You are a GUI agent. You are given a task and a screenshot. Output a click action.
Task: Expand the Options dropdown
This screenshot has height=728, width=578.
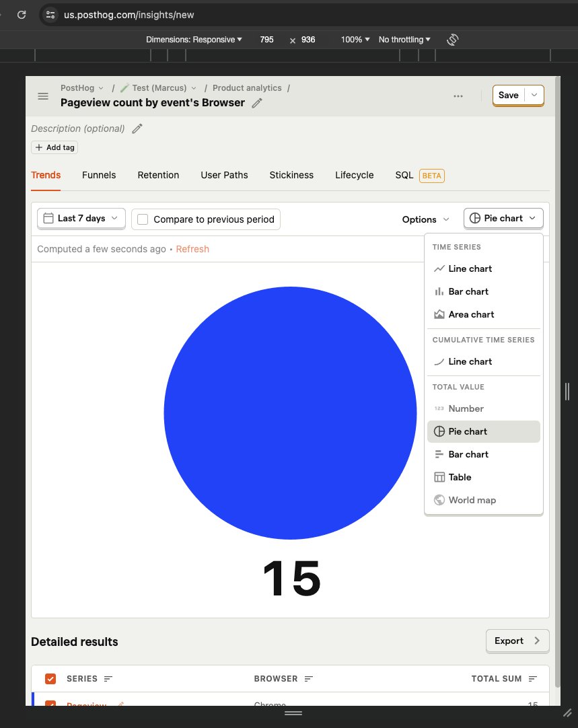[425, 219]
